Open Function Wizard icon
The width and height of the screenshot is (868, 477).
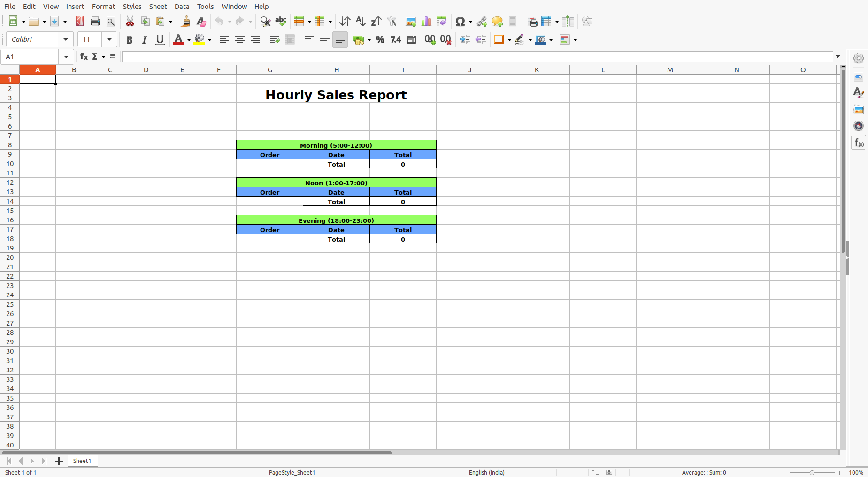pos(84,56)
